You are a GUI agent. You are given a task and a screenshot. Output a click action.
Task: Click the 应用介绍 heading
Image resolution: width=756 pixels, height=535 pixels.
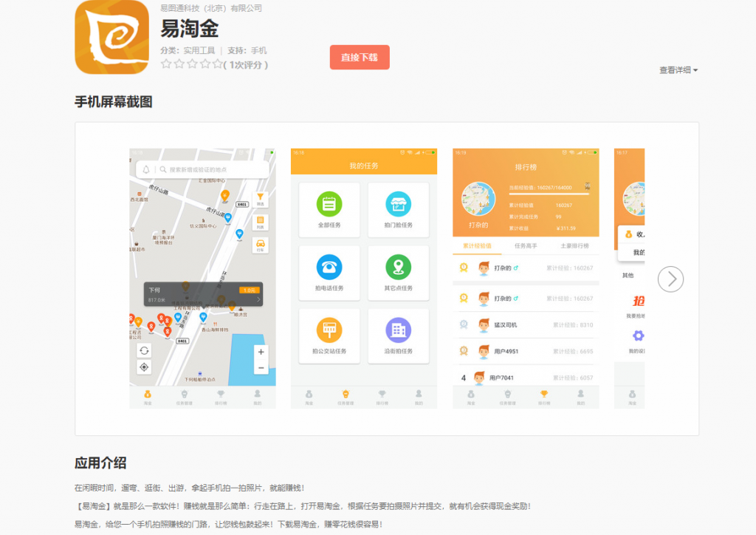point(100,463)
